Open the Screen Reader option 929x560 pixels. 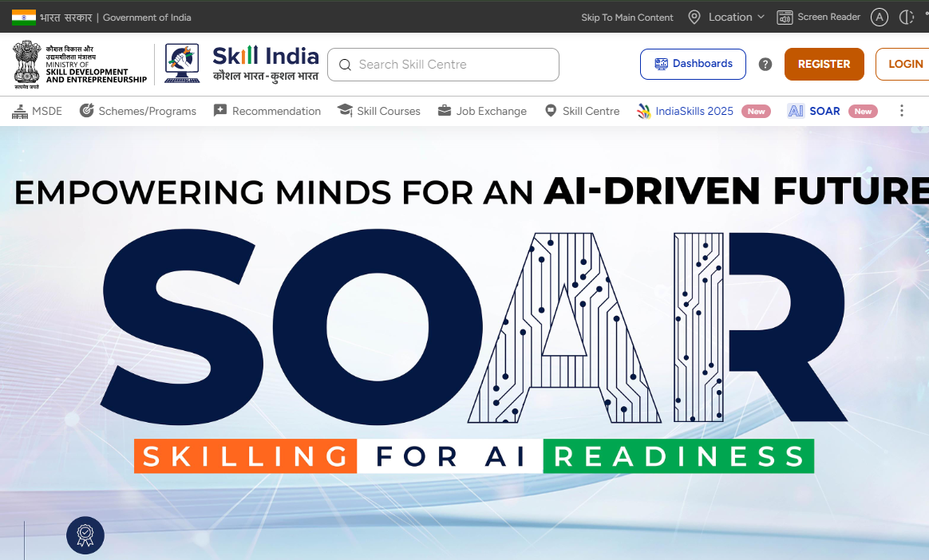(819, 17)
